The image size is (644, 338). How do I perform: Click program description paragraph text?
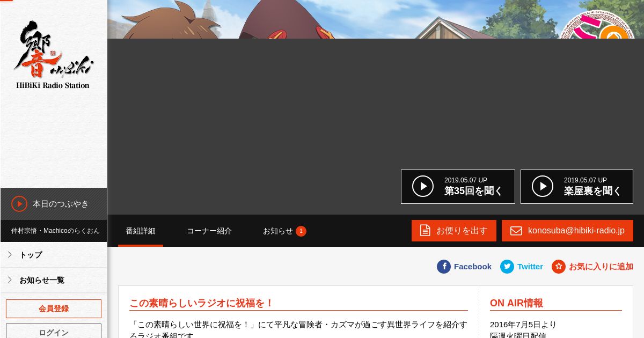click(298, 329)
